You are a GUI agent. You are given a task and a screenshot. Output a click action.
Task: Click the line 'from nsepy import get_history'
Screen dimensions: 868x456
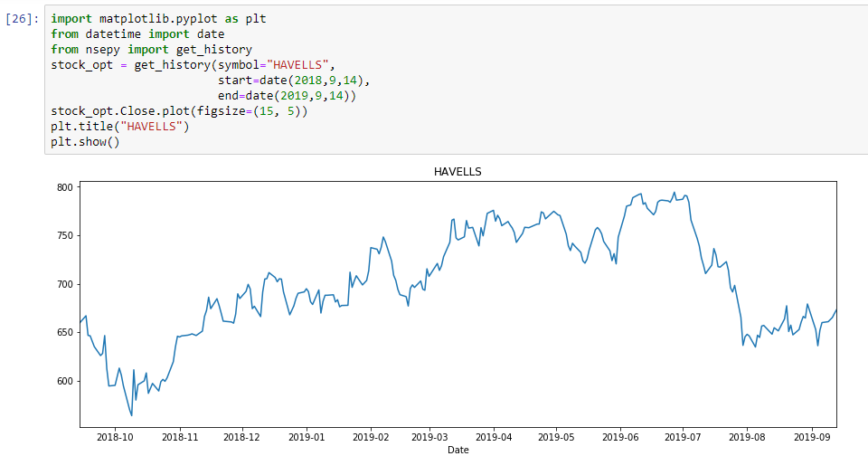coord(151,50)
